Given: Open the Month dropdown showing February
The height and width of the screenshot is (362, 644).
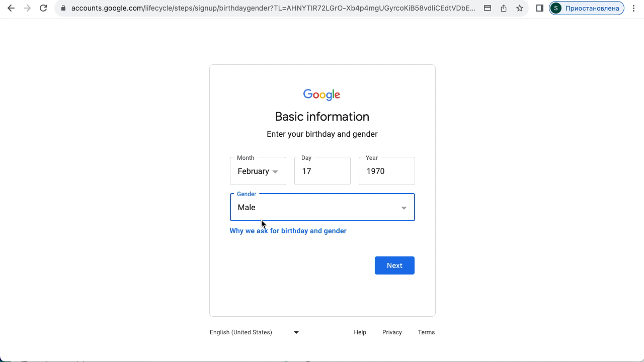Looking at the screenshot, I should 258,171.
